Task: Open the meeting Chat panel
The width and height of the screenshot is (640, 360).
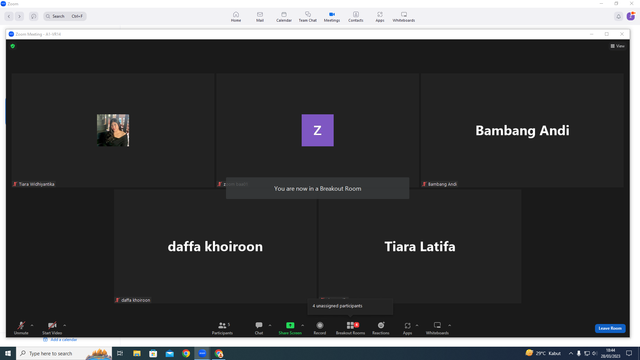Action: coord(259,328)
